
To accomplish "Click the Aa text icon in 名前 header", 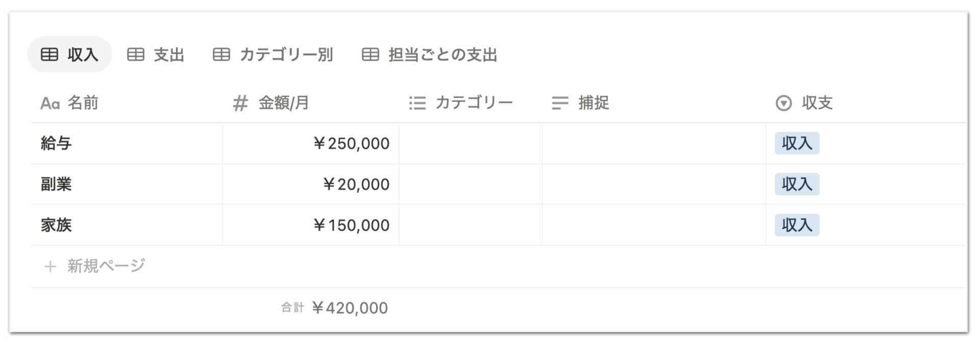I will (x=50, y=104).
